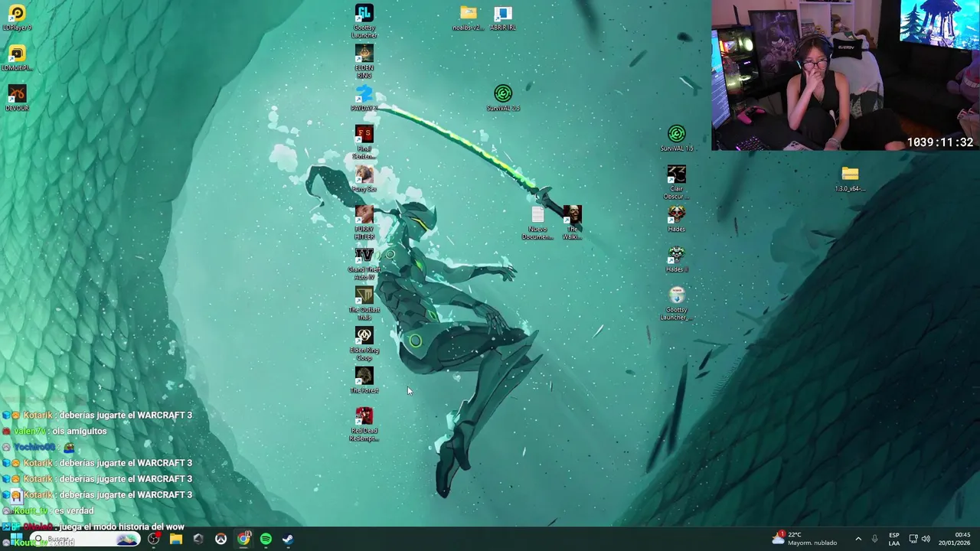Viewport: 980px width, 551px height.
Task: Open the LDPlayer 9 desktop shortcut
Action: click(x=17, y=18)
